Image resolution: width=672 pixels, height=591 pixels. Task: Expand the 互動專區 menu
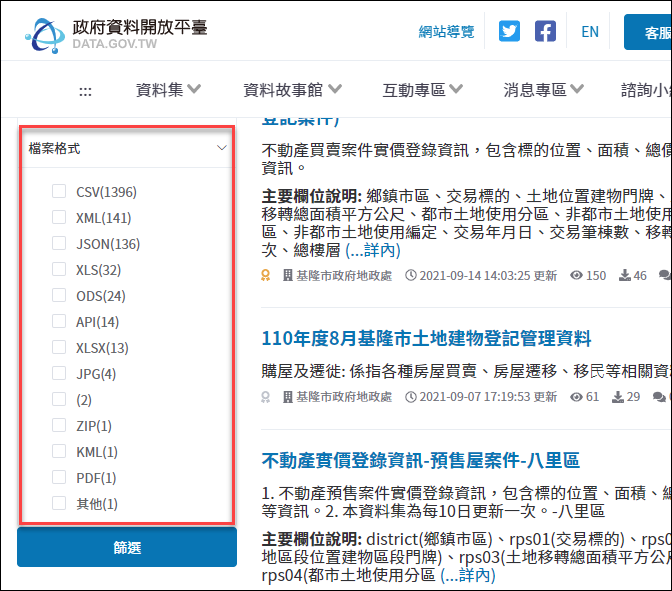pos(423,90)
